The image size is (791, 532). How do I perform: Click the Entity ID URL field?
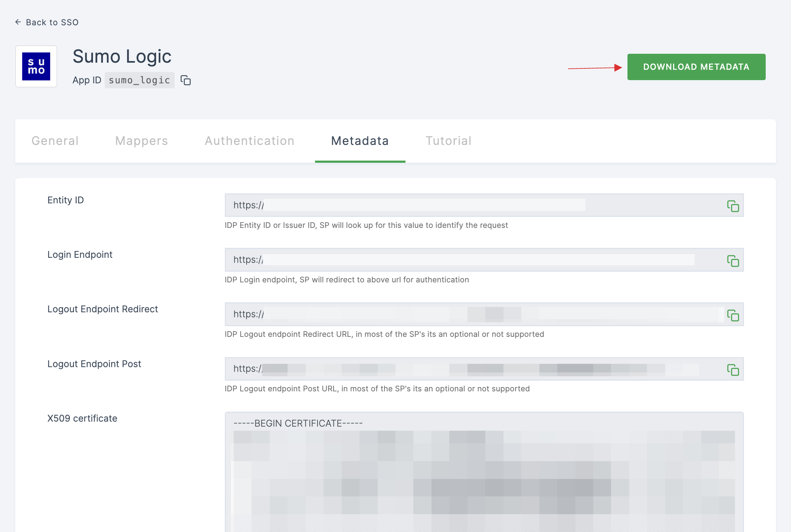[x=484, y=205]
